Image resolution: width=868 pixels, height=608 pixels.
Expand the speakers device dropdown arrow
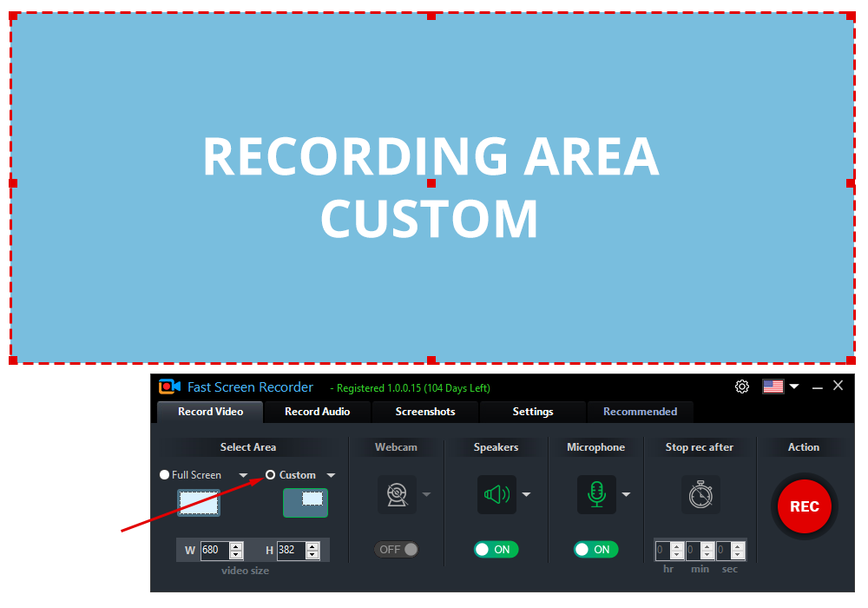[x=527, y=494]
